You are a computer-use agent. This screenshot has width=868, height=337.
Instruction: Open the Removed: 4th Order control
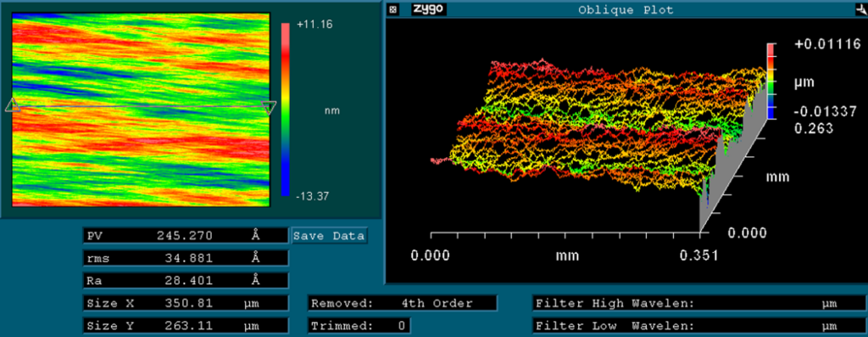pos(403,303)
